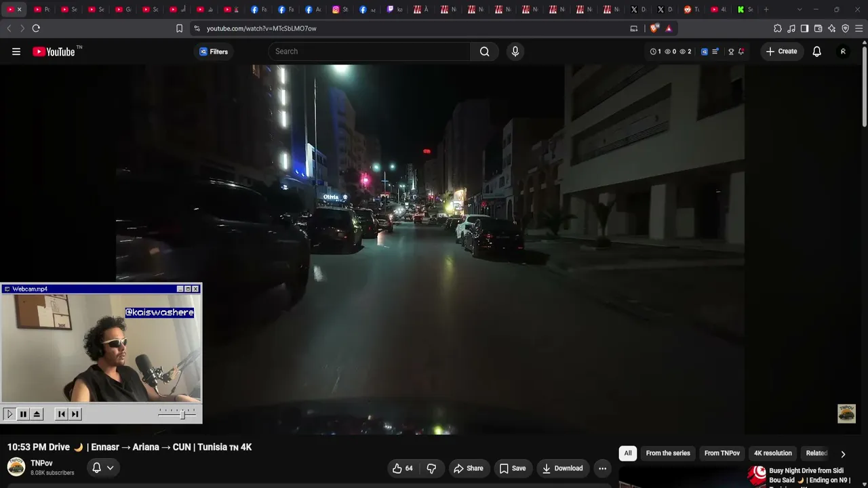Viewport: 868px width, 488px height.
Task: Open the music note playlist icon
Action: click(791, 28)
